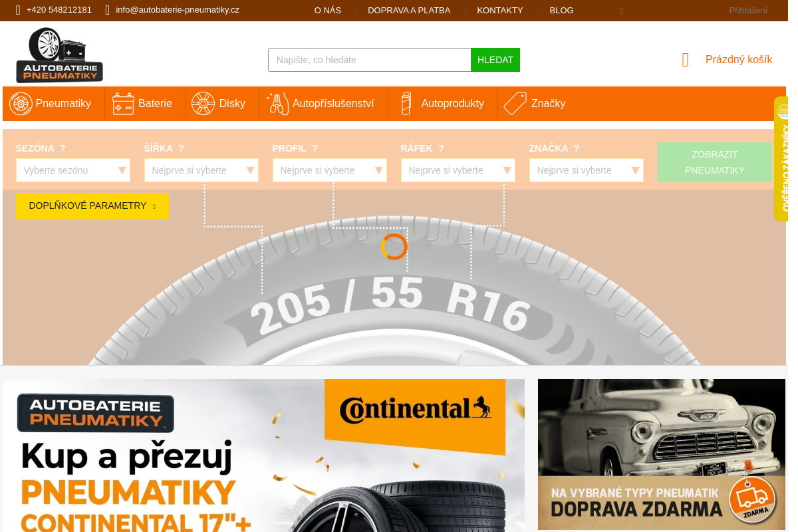Expand DOPLŇKOVÉ PARAMETRY options
798x532 pixels.
pyautogui.click(x=92, y=205)
